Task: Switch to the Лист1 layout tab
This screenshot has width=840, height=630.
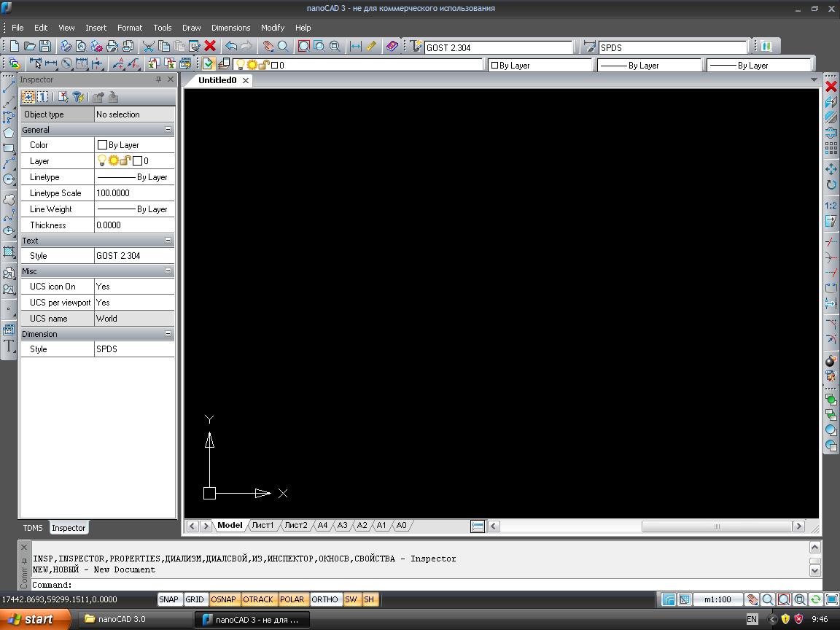Action: click(x=262, y=526)
